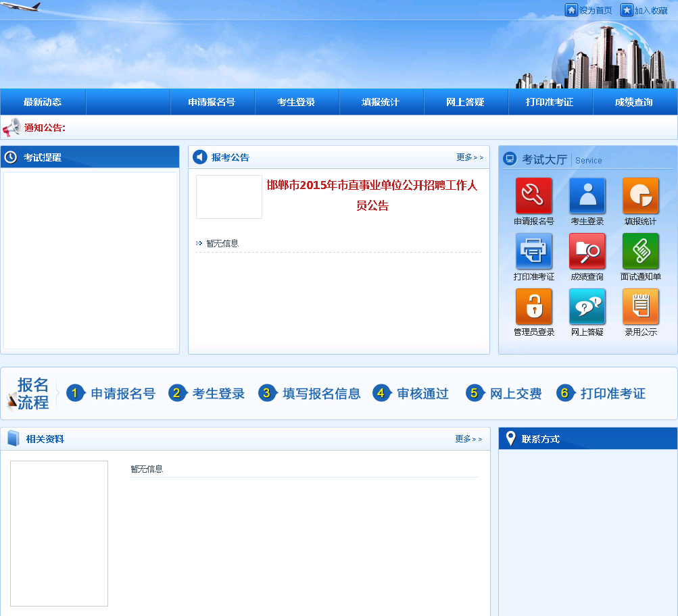Image resolution: width=678 pixels, height=616 pixels.
Task: Click the book icon beside 相关资料
Action: click(14, 438)
